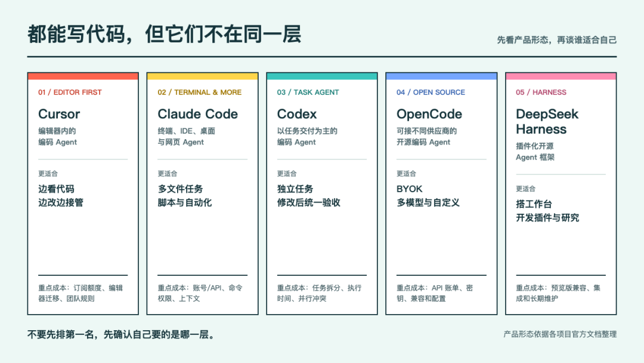644x363 pixels.
Task: Click cost note API 账单、密钥、兼容和配置
Action: point(435,293)
